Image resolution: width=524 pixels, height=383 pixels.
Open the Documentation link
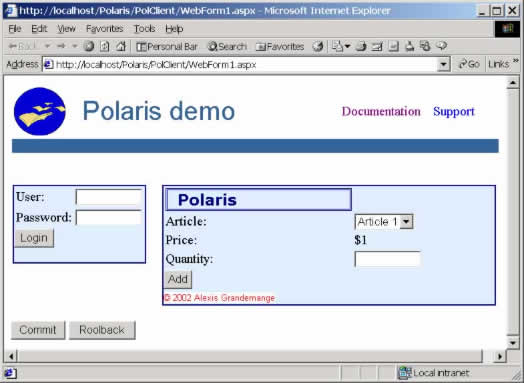click(x=381, y=112)
